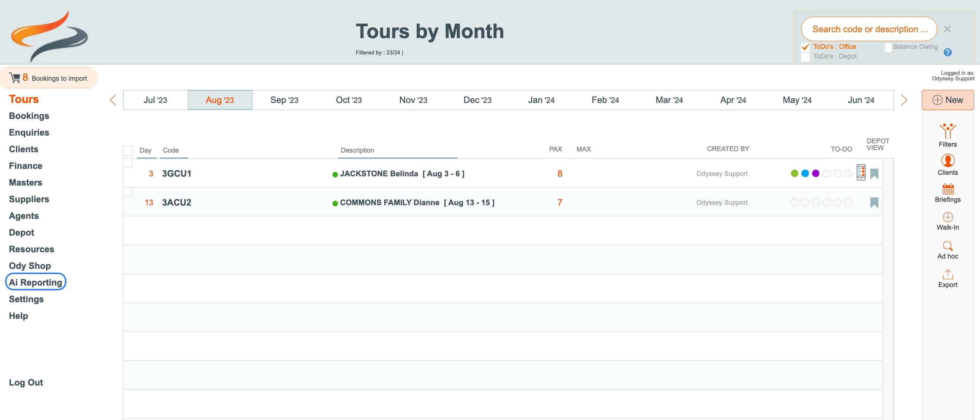This screenshot has height=420, width=980.
Task: Open Agents in the sidebar
Action: pyautogui.click(x=24, y=216)
